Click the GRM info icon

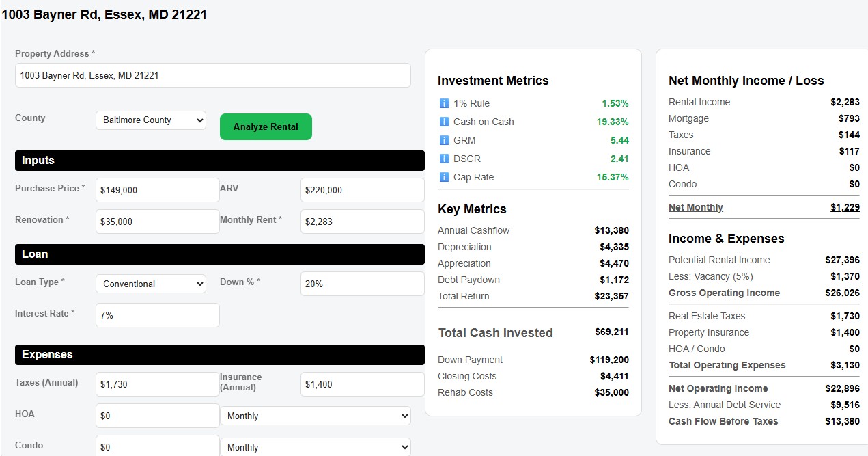[x=444, y=140]
